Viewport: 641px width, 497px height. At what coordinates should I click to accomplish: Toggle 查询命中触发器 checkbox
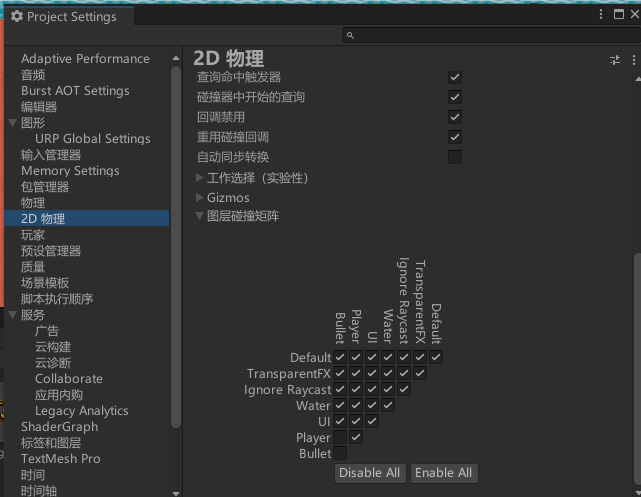click(455, 77)
